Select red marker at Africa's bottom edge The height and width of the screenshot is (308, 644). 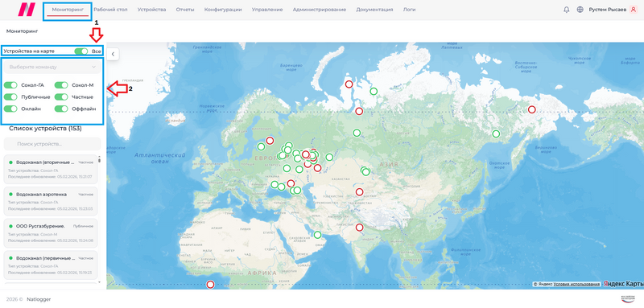[210, 284]
